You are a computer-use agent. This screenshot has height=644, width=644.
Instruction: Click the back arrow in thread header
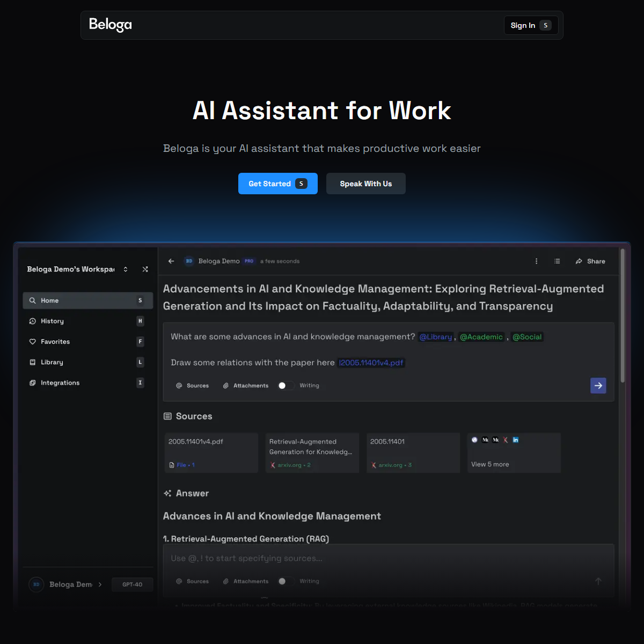[171, 261]
